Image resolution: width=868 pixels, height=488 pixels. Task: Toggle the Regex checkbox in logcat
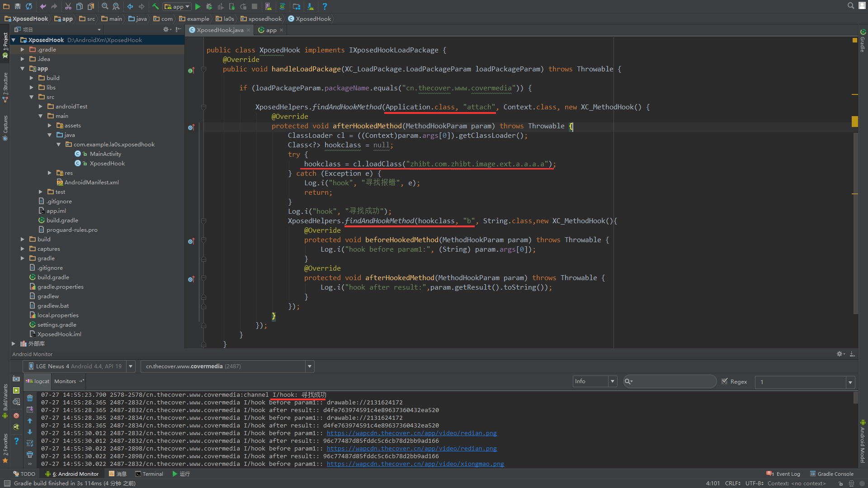[x=725, y=381]
